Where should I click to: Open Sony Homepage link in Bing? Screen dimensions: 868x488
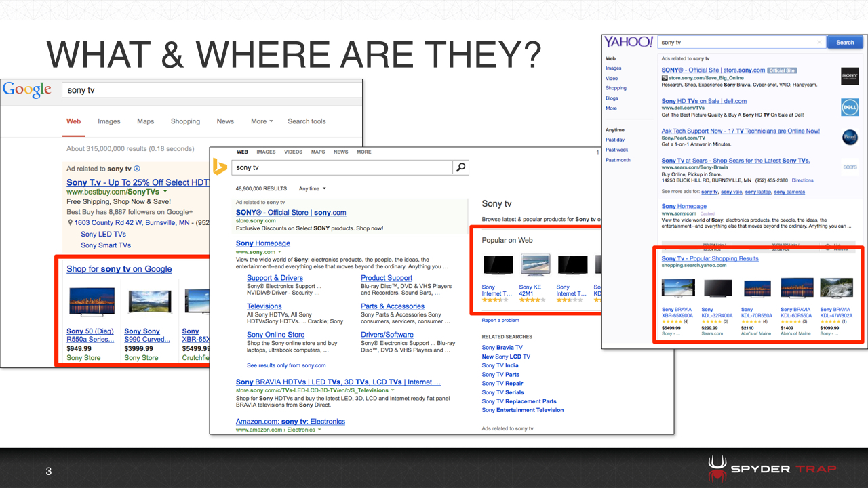pyautogui.click(x=263, y=243)
